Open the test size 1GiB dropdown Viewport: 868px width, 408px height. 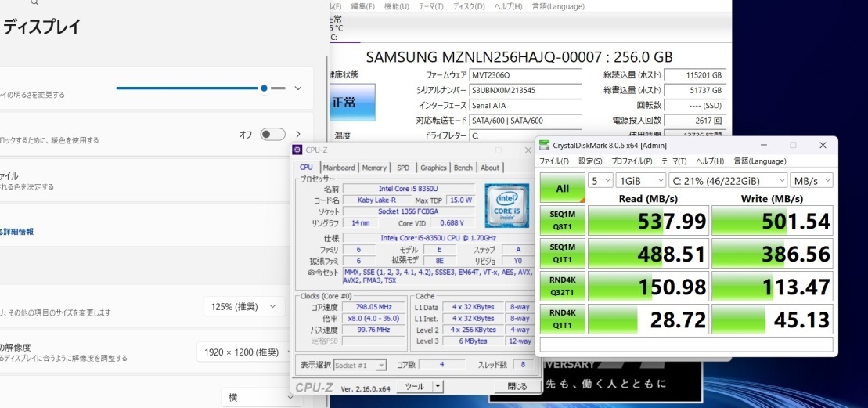[639, 180]
